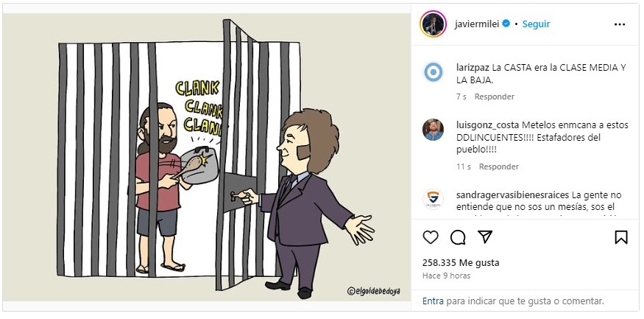Open sandragervasibienesraices avatar
644x319 pixels.
(433, 200)
